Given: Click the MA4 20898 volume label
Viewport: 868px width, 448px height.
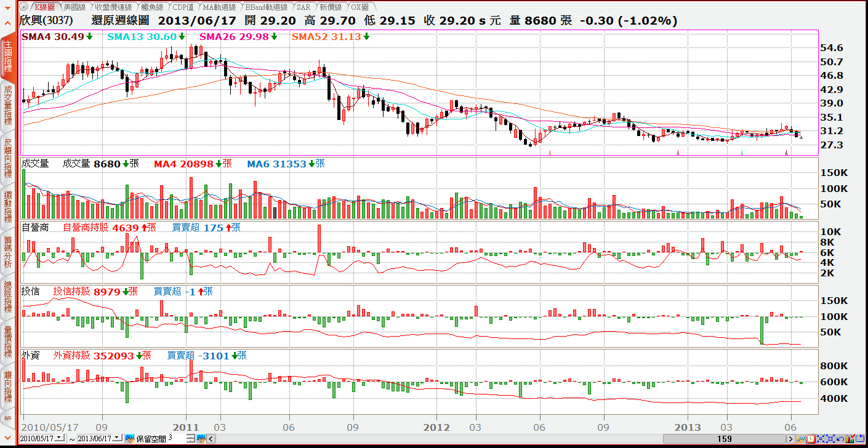Looking at the screenshot, I should pos(183,164).
